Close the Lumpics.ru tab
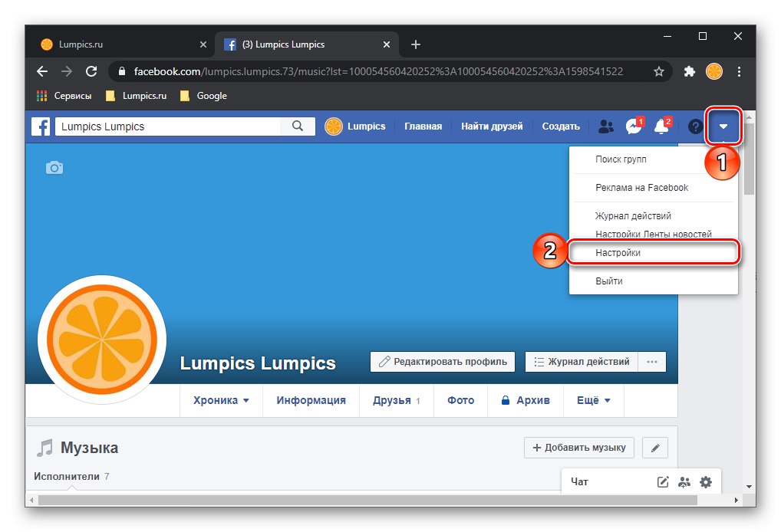The width and height of the screenshot is (781, 532). [x=203, y=44]
